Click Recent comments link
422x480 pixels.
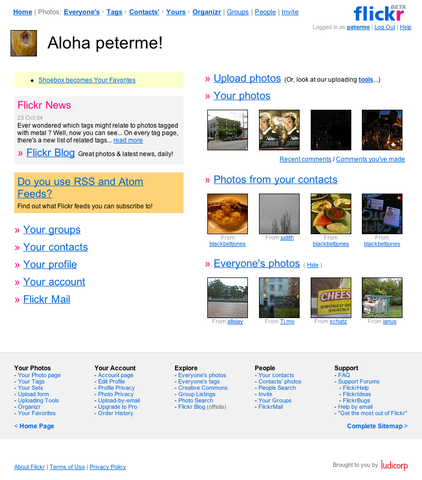(305, 159)
